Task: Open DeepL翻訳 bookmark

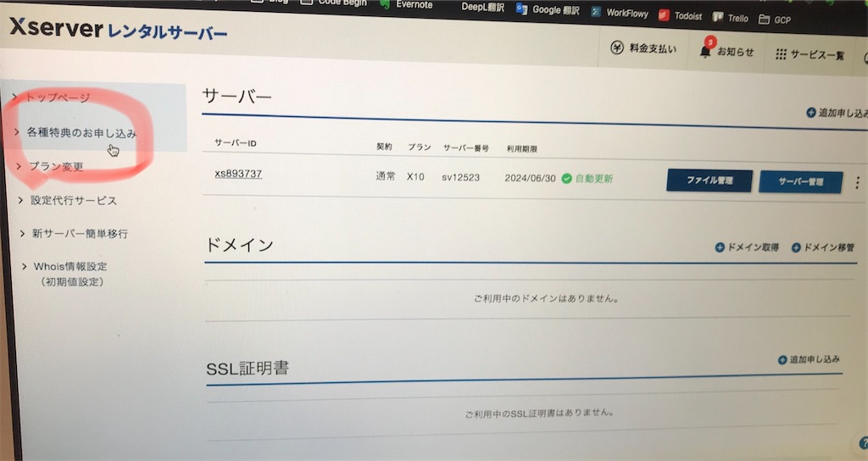Action: point(482,7)
